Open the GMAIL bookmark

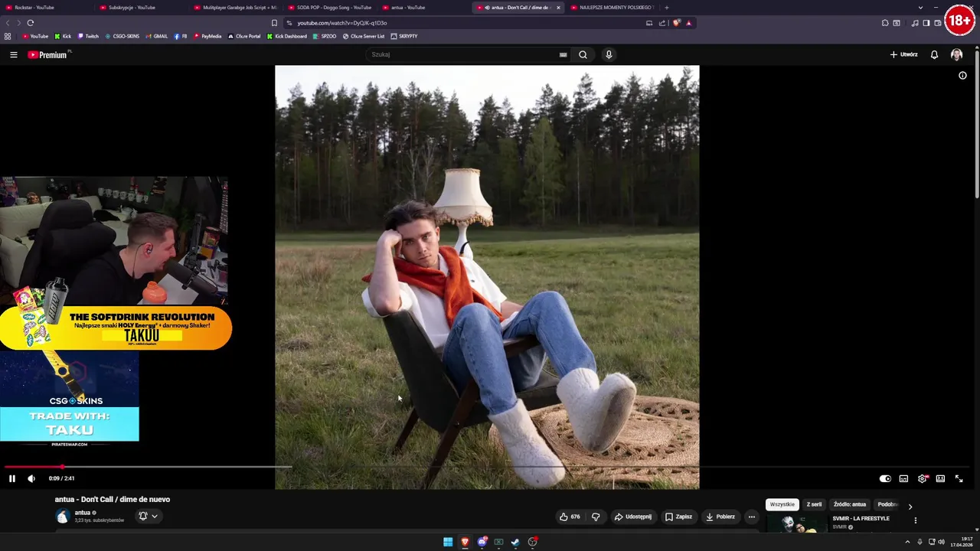click(x=156, y=36)
